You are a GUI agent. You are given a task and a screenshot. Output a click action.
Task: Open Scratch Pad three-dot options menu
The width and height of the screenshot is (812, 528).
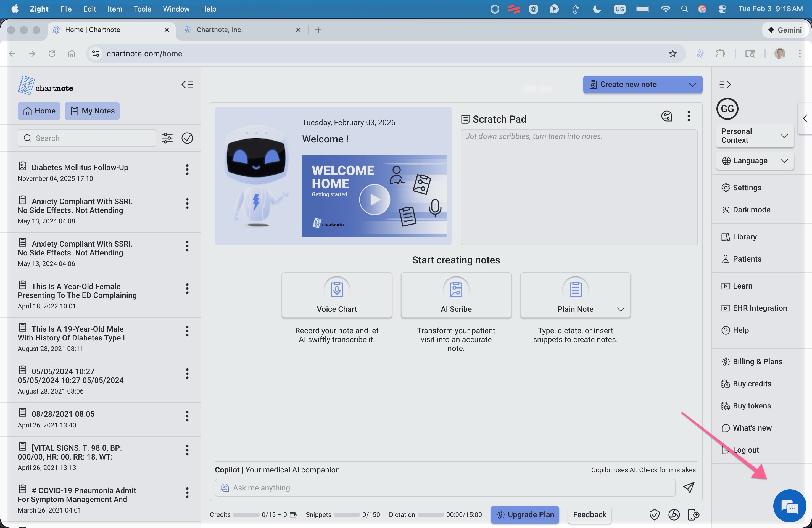point(689,116)
